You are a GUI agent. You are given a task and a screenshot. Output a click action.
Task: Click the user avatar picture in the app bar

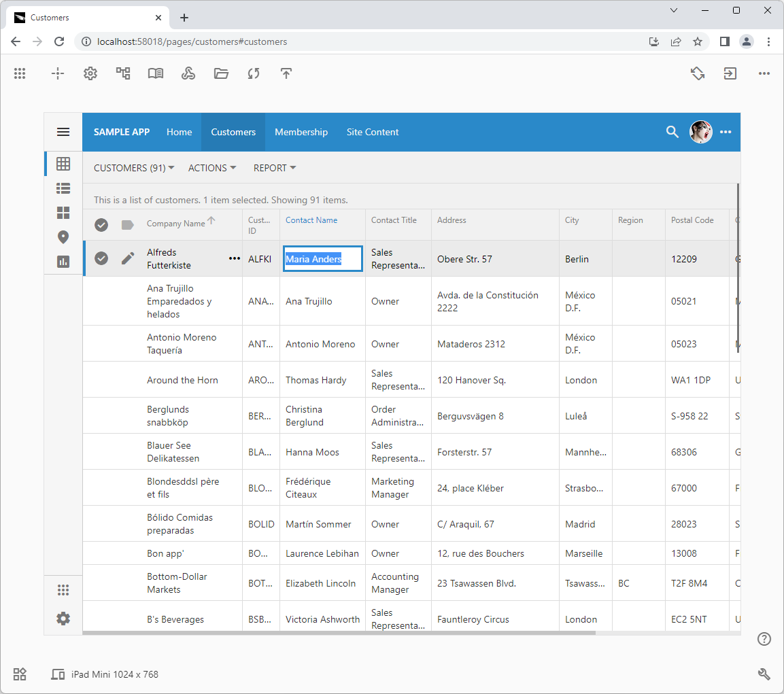(x=700, y=132)
